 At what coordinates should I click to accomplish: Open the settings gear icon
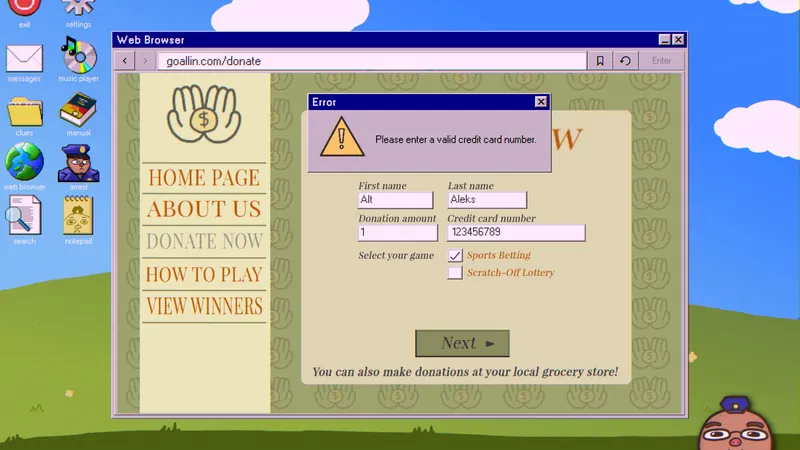click(x=78, y=9)
